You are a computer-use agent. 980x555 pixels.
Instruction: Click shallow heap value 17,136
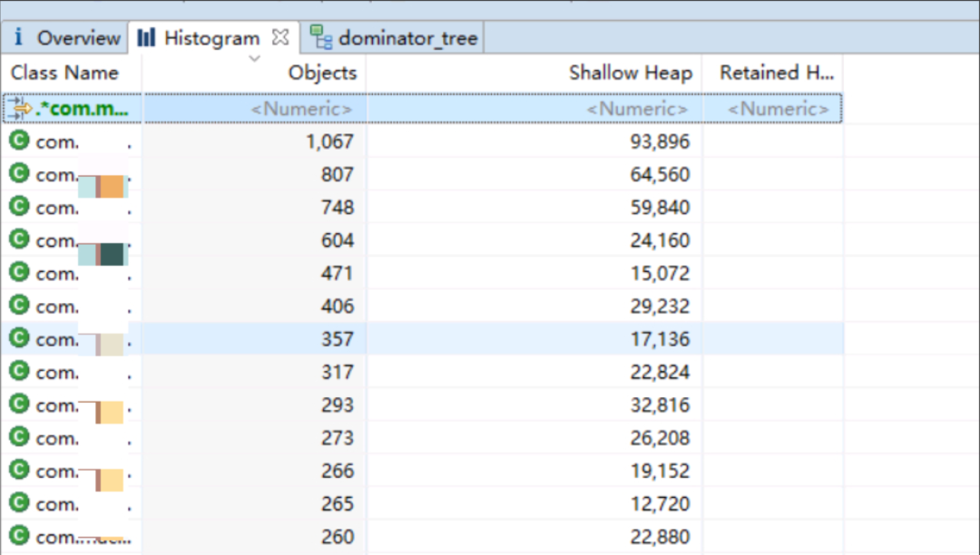coord(660,339)
